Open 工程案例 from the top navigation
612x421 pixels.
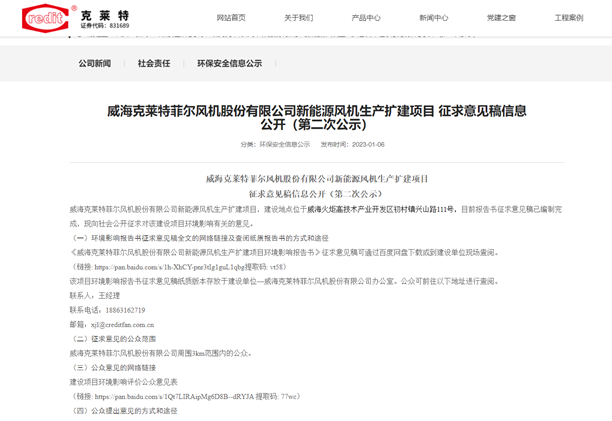tap(569, 18)
